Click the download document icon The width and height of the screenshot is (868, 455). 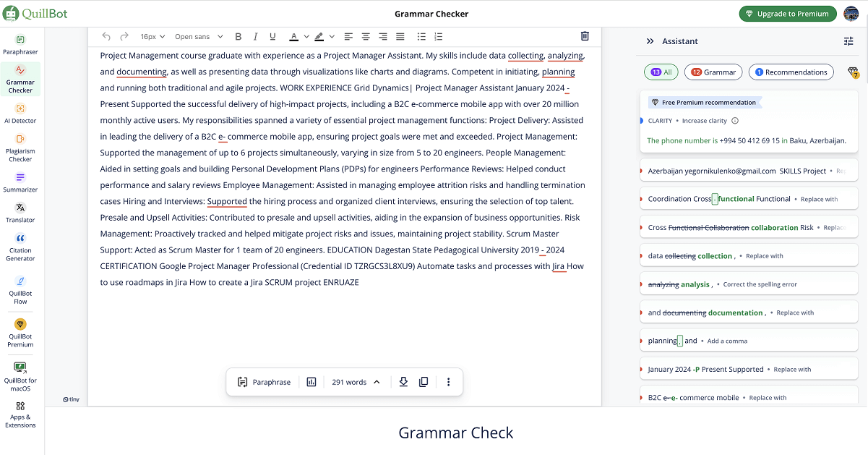[403, 382]
